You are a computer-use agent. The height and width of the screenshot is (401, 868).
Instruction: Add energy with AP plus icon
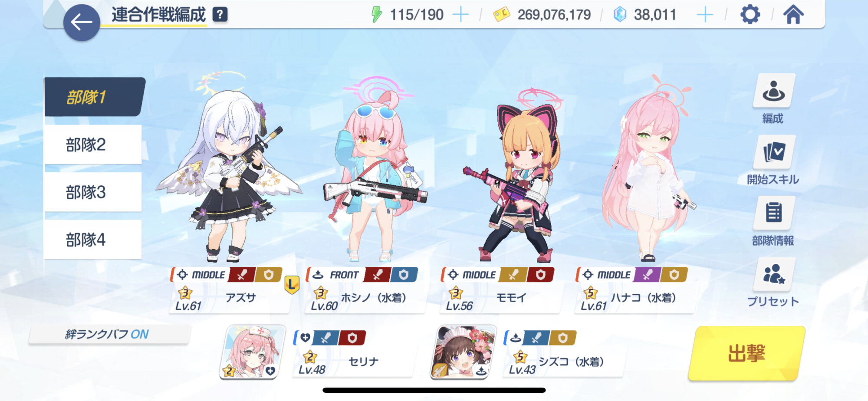(x=460, y=15)
